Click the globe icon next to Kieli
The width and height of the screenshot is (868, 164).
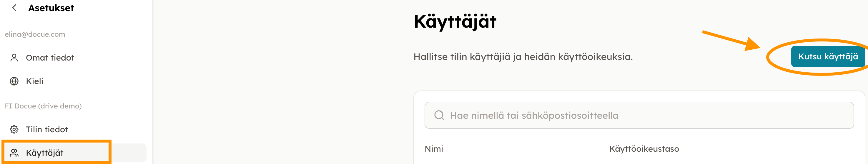coord(14,81)
